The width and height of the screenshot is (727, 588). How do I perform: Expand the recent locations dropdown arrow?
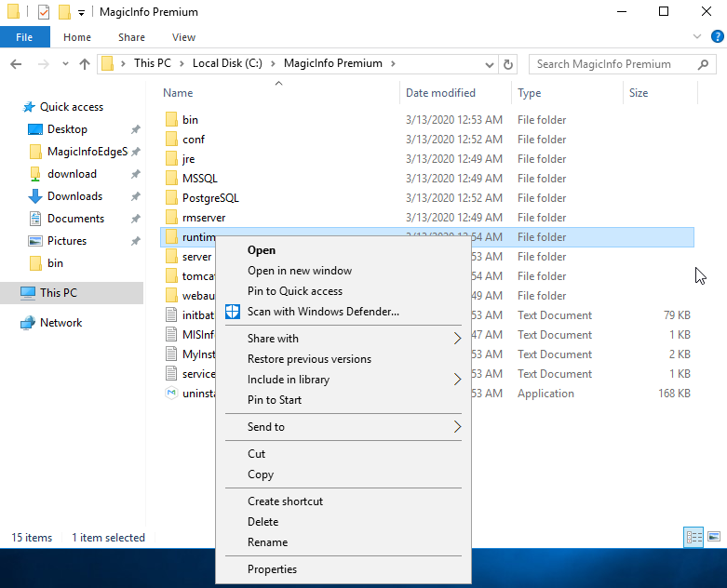tap(65, 64)
